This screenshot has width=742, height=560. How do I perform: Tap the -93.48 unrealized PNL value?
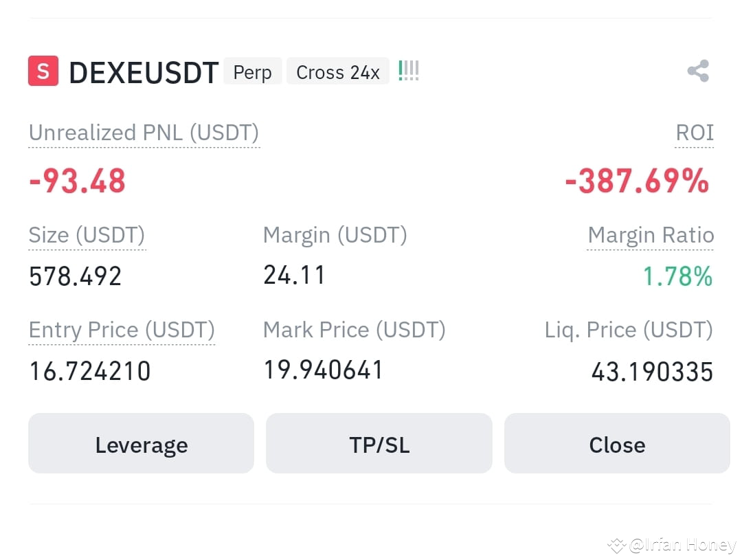[77, 181]
